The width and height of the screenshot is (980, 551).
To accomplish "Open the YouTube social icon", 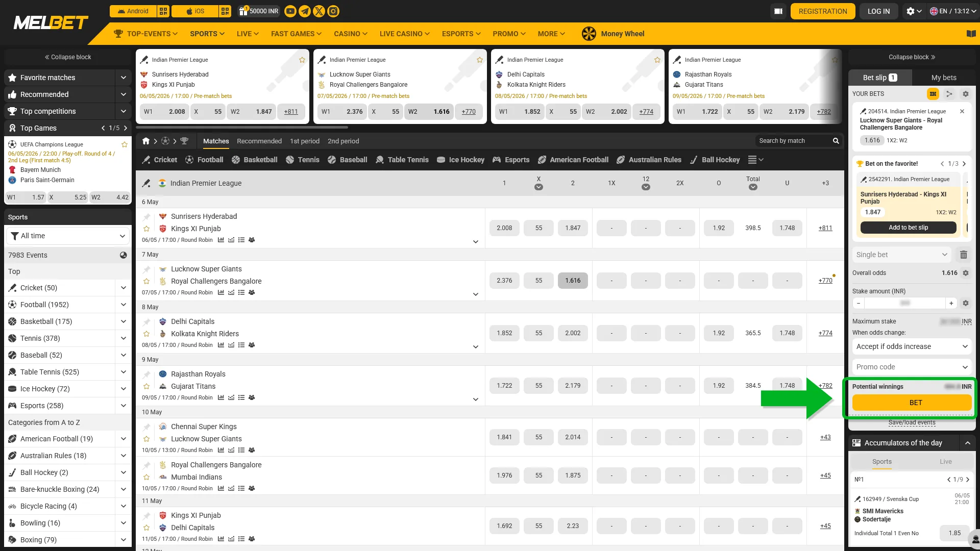I will coord(290,11).
